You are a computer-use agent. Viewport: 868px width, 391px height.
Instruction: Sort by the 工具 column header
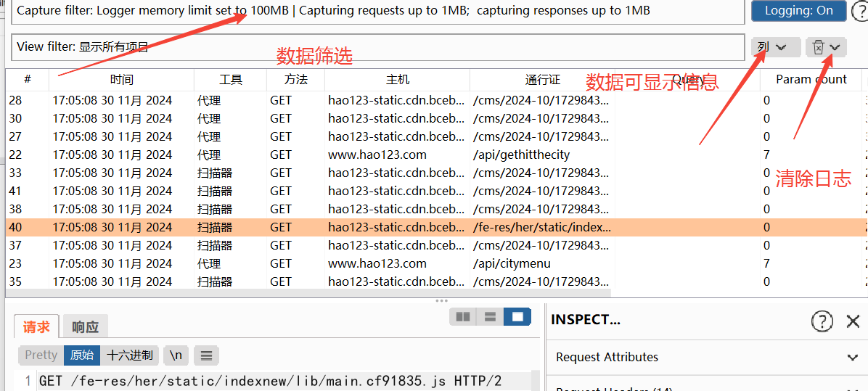(x=230, y=80)
